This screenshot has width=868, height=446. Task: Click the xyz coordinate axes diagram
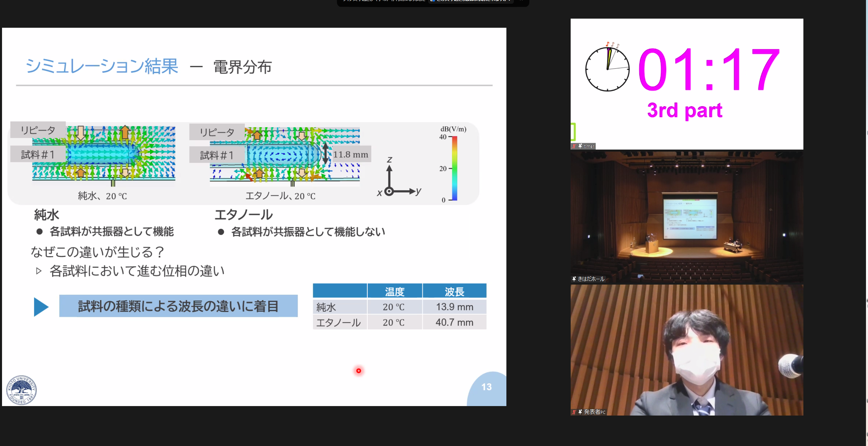pos(399,177)
